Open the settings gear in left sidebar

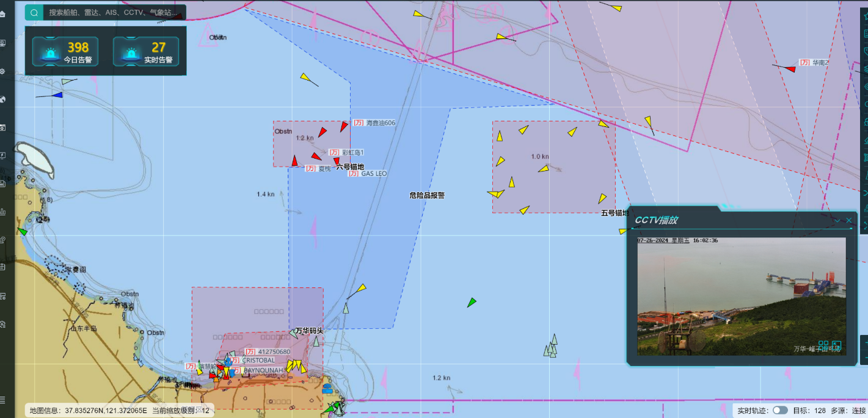click(3, 71)
